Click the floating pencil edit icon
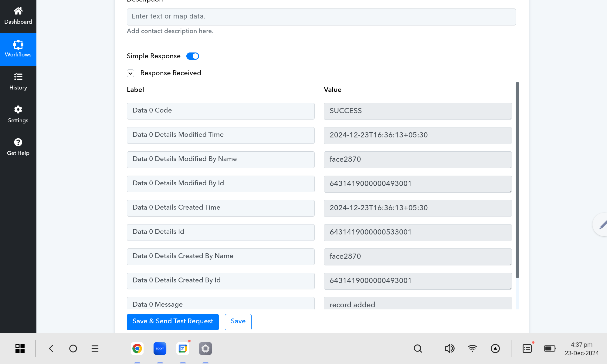The image size is (607, 364). point(603,225)
